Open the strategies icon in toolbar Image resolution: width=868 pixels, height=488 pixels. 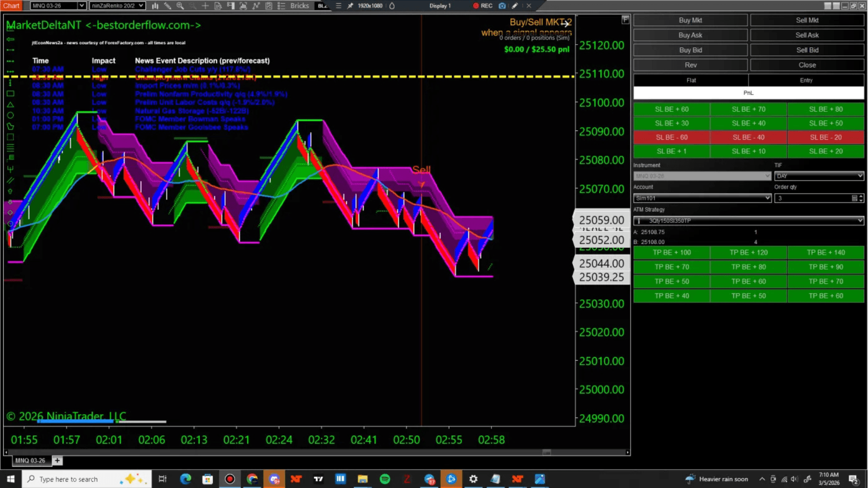269,6
